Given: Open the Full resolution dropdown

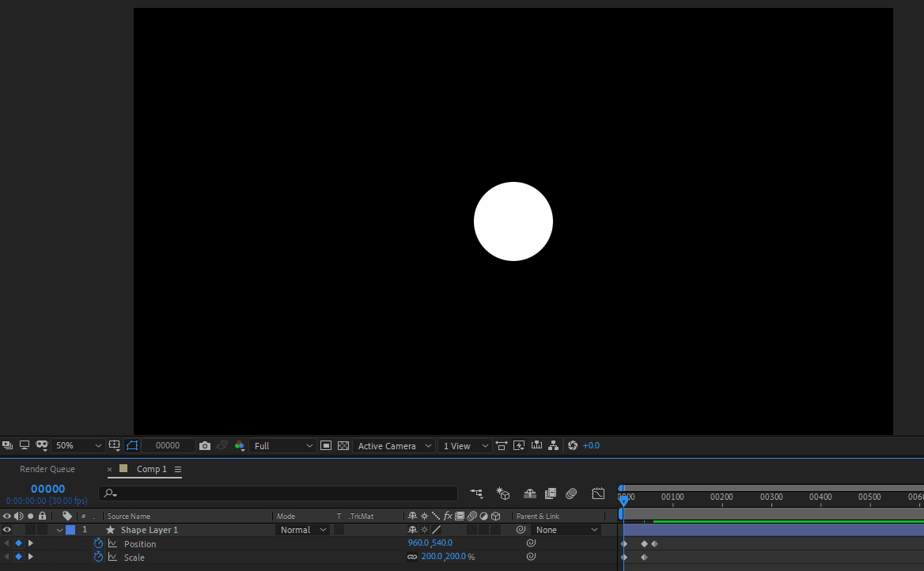Looking at the screenshot, I should [x=282, y=446].
